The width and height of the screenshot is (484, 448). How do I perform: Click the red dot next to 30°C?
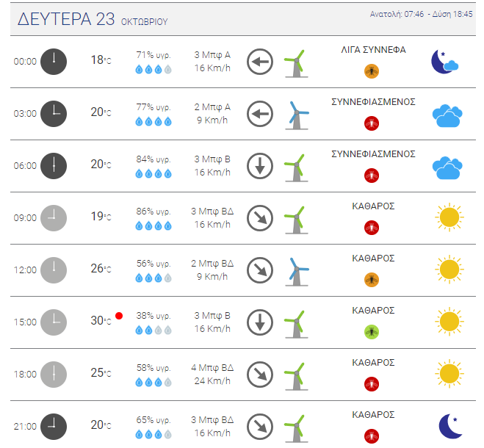tap(119, 316)
